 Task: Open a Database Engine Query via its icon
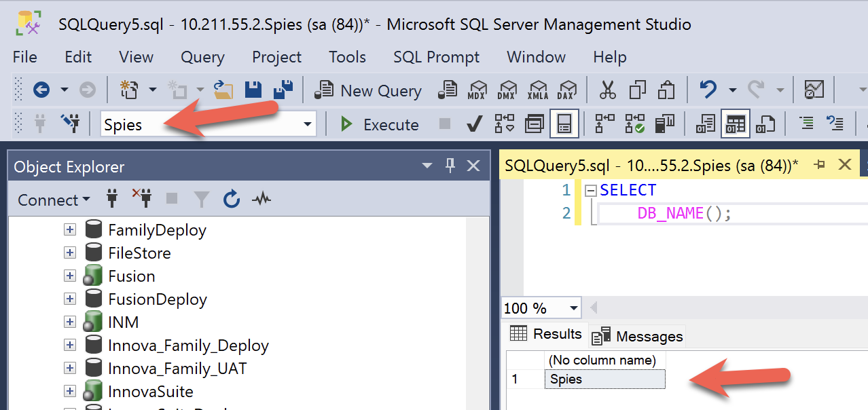point(448,90)
